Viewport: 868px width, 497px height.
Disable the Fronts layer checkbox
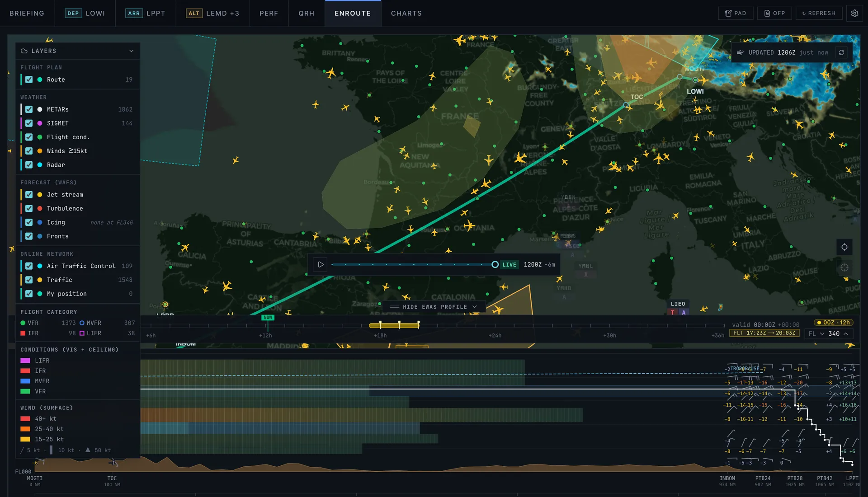click(29, 236)
